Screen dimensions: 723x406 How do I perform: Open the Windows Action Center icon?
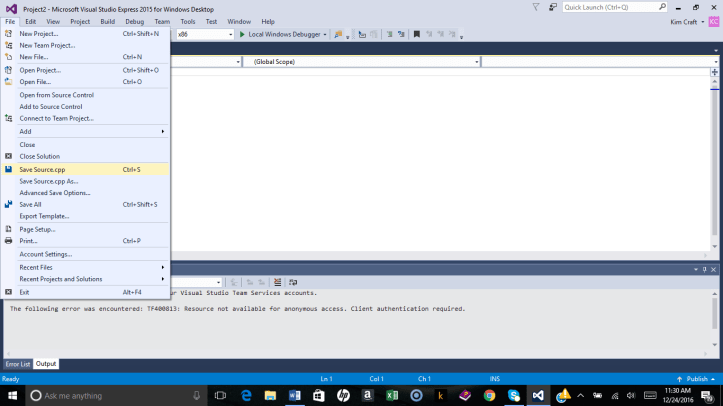(706, 395)
